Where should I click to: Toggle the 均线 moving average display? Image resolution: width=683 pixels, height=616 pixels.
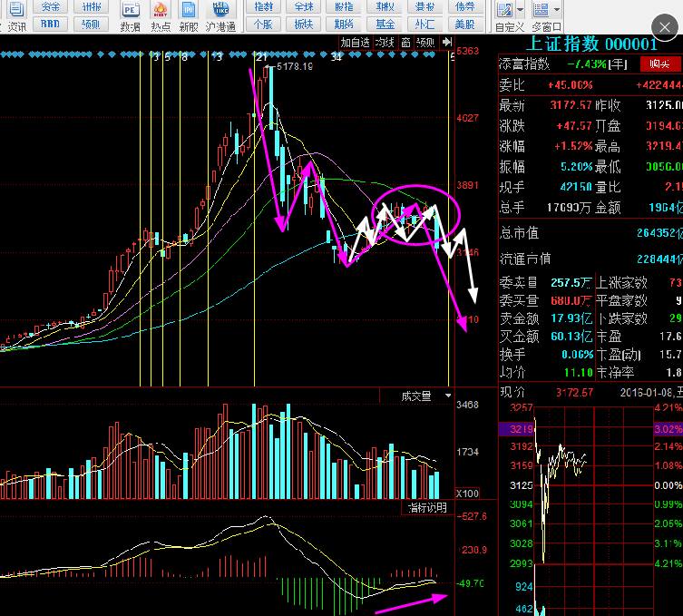click(385, 42)
